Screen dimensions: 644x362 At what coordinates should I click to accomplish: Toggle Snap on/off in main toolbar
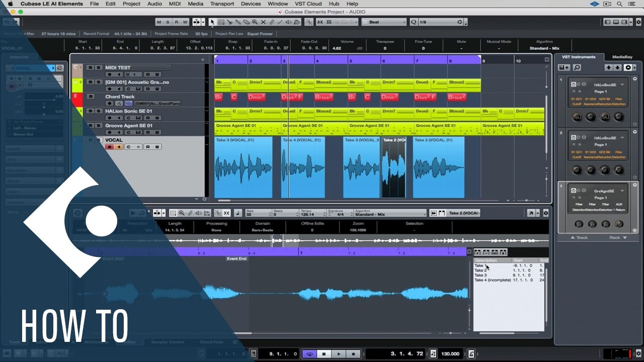pos(320,22)
